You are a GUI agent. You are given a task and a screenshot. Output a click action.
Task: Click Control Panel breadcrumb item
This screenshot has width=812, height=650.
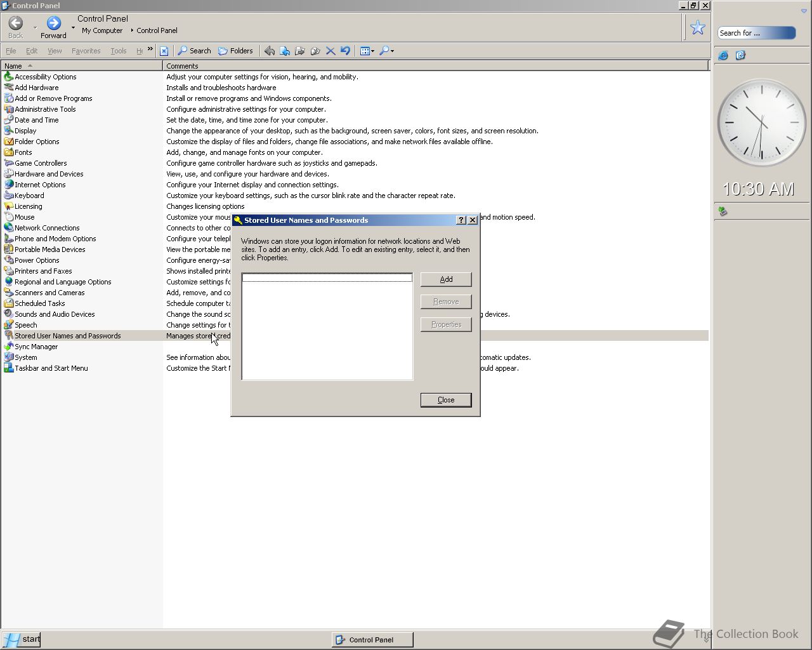pos(157,30)
